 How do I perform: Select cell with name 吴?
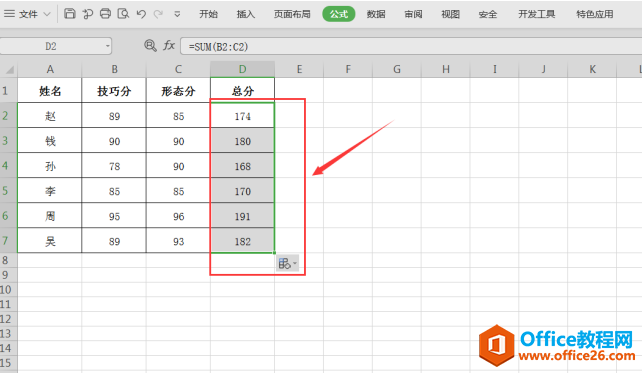tap(50, 241)
